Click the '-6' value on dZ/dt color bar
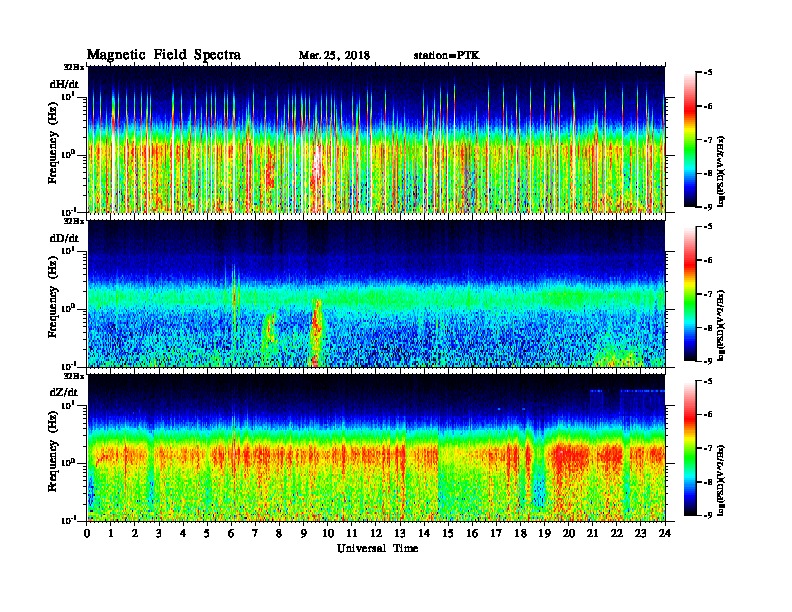 tap(708, 414)
